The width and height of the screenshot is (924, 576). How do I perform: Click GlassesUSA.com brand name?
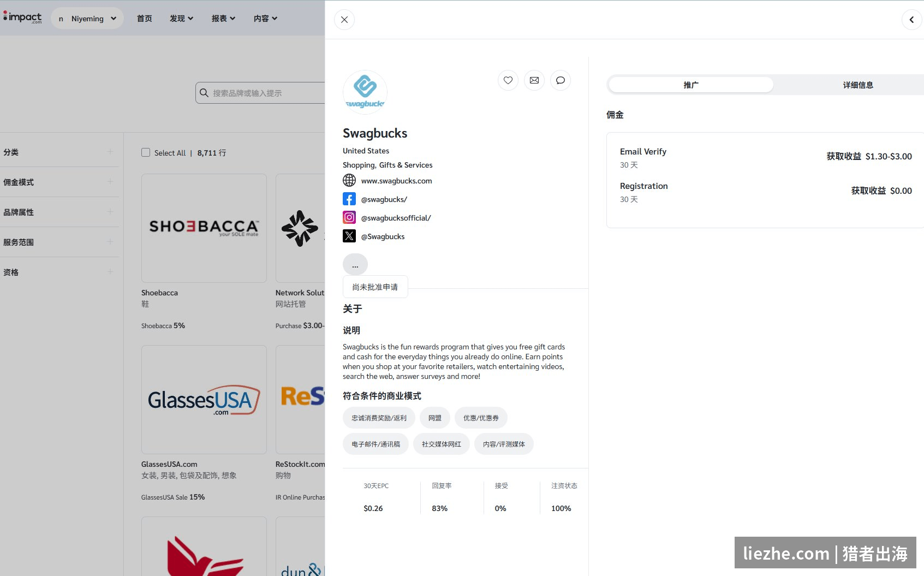169,464
